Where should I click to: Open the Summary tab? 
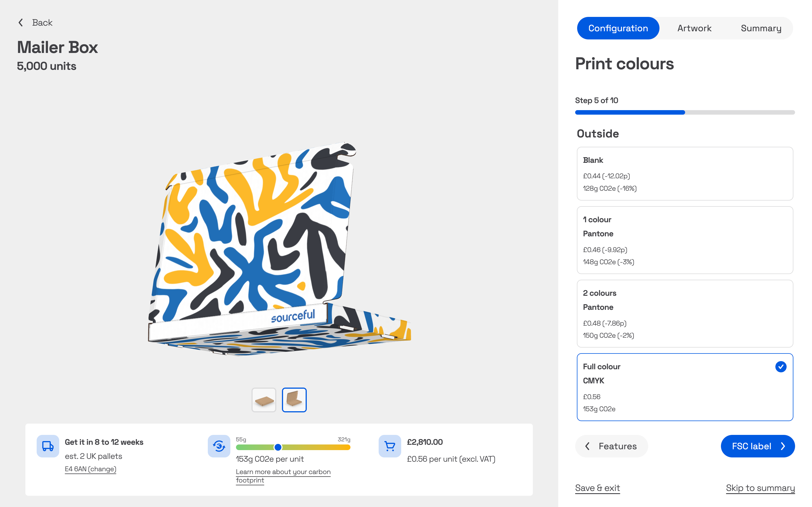click(x=761, y=28)
